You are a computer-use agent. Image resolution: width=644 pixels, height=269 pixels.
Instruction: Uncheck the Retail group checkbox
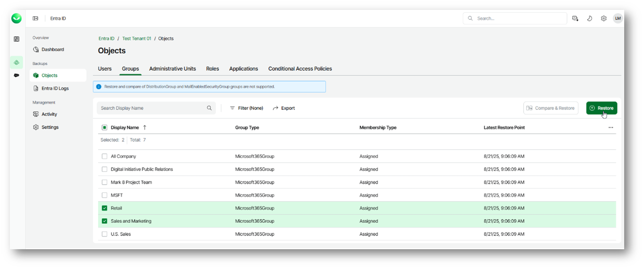pyautogui.click(x=105, y=208)
